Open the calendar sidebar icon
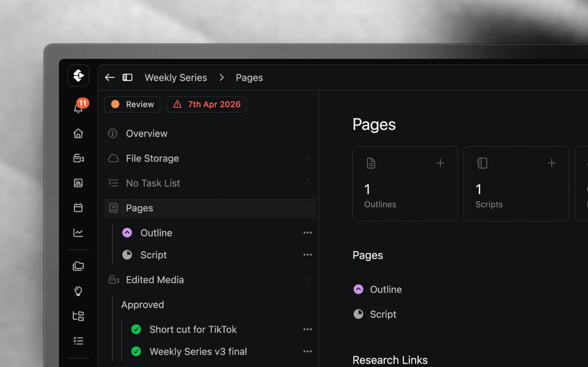Image resolution: width=588 pixels, height=367 pixels. 78,208
